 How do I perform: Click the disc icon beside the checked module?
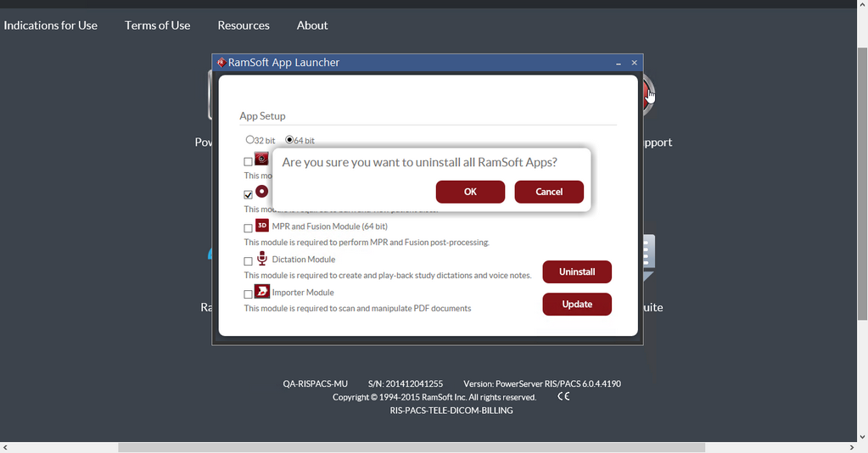point(262,192)
